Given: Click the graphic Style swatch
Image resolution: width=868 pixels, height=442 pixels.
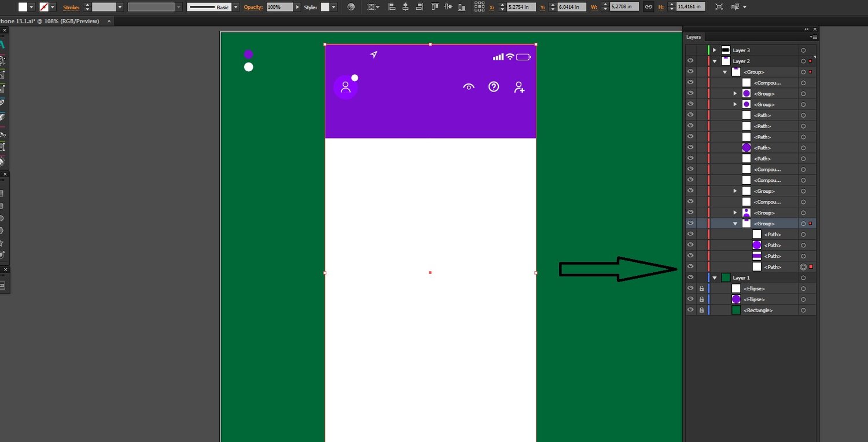Looking at the screenshot, I should (x=325, y=7).
